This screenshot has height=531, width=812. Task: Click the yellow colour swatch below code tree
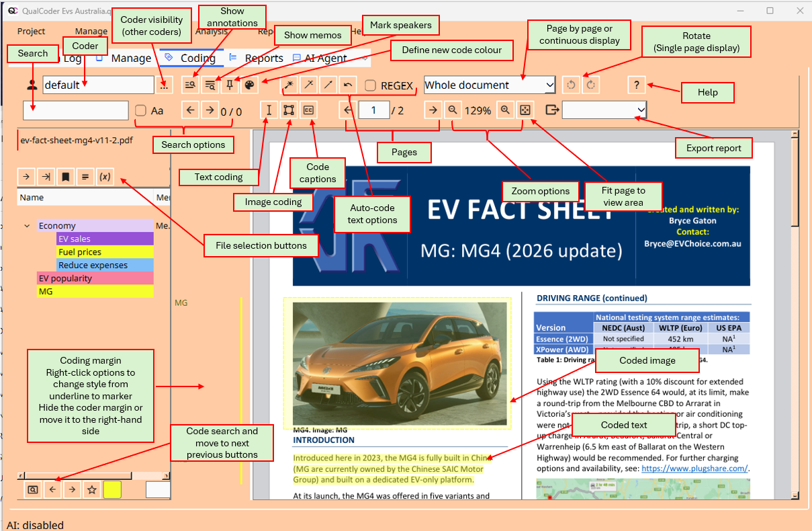coord(112,490)
